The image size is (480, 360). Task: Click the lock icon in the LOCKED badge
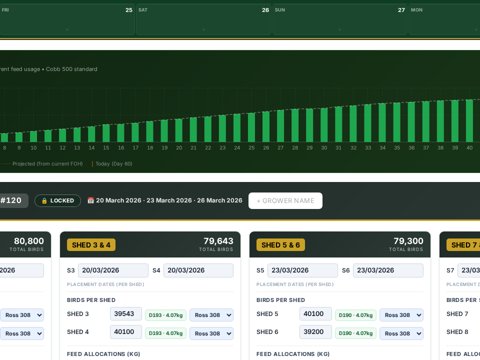44,201
